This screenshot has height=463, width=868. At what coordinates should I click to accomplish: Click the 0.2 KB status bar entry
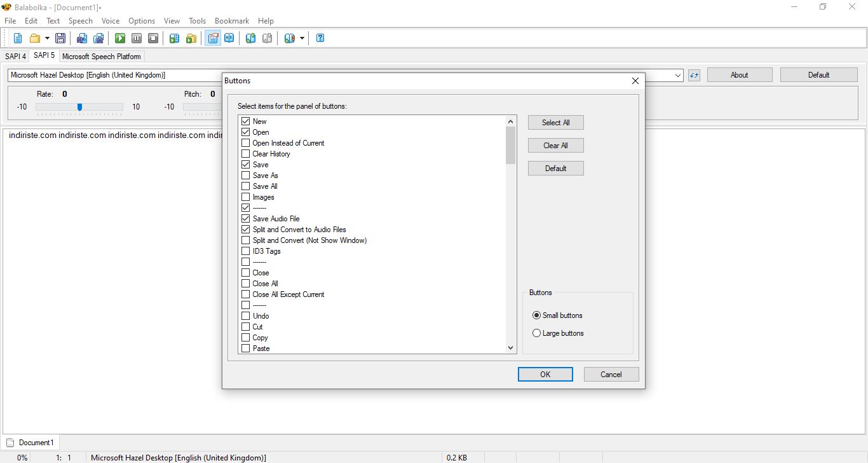(457, 458)
